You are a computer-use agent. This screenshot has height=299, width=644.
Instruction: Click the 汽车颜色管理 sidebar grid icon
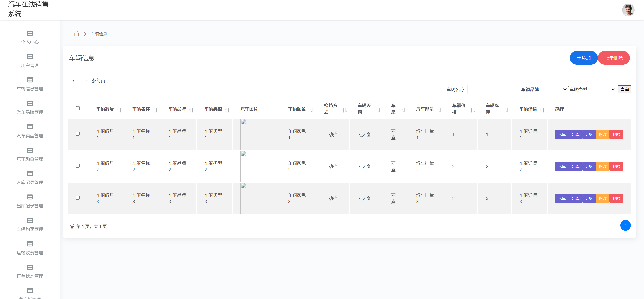click(x=30, y=150)
